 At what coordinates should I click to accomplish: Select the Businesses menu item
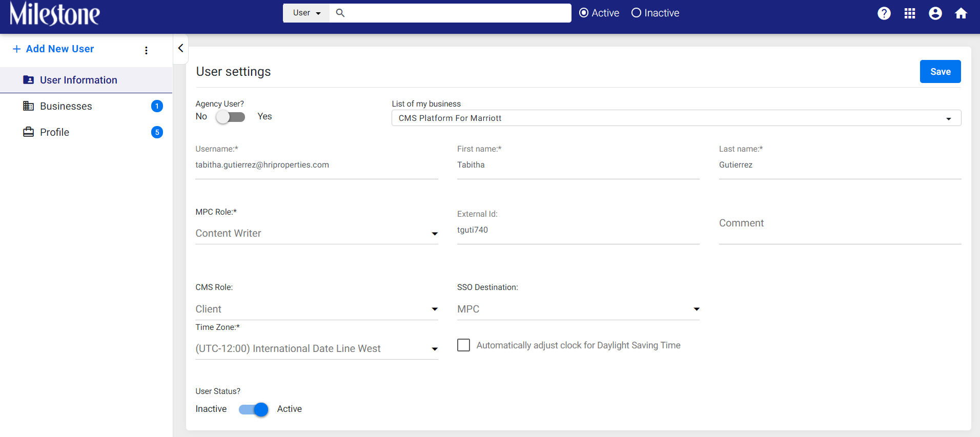86,106
